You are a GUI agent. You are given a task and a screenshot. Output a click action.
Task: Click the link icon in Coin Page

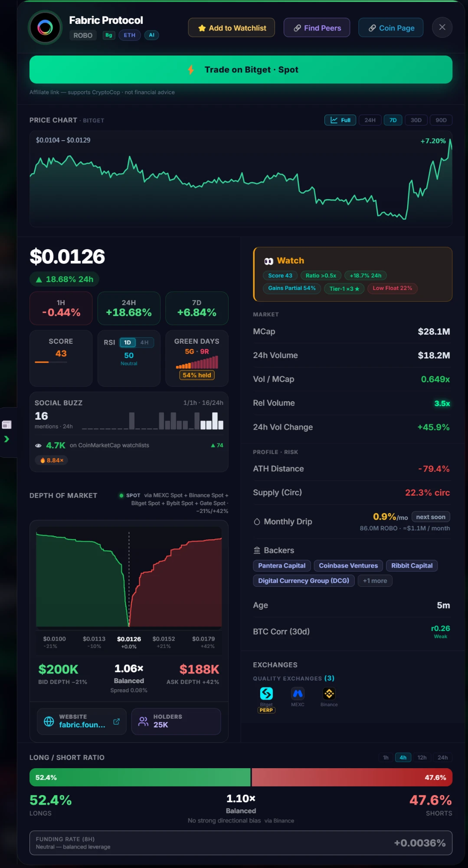[x=372, y=28]
